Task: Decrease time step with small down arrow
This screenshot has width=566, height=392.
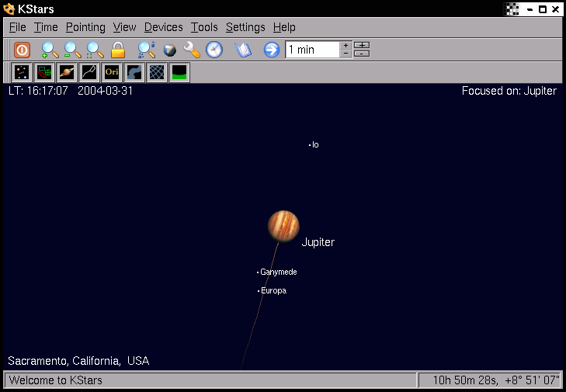Action: coord(346,54)
